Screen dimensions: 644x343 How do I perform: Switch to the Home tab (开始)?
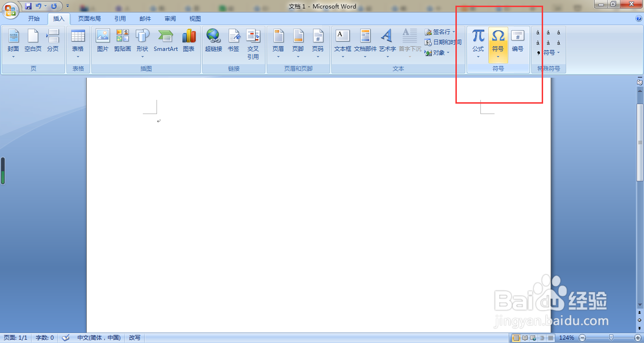pyautogui.click(x=34, y=19)
